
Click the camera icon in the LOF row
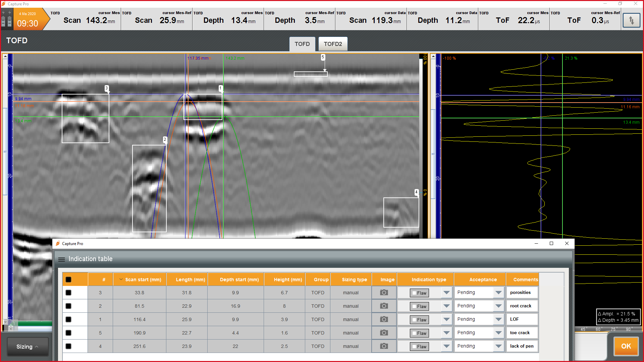pyautogui.click(x=384, y=319)
